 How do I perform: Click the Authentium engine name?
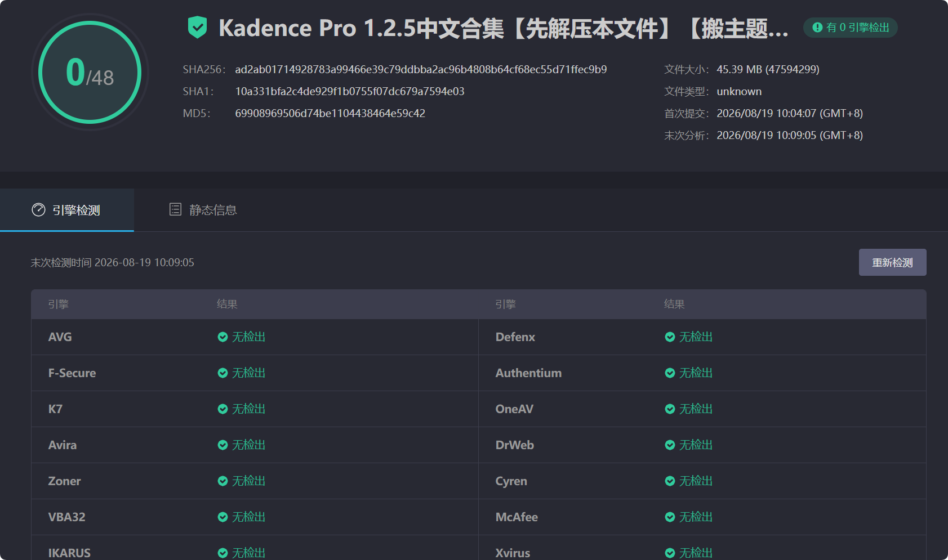click(528, 373)
